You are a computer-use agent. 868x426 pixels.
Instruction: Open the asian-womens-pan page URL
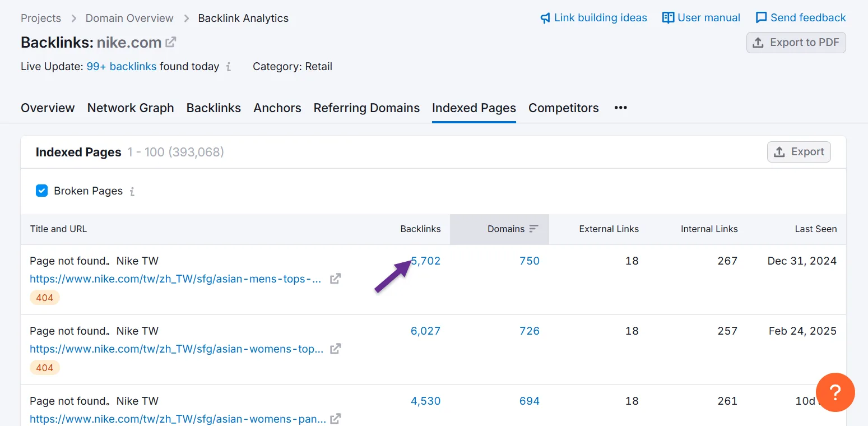(178, 419)
